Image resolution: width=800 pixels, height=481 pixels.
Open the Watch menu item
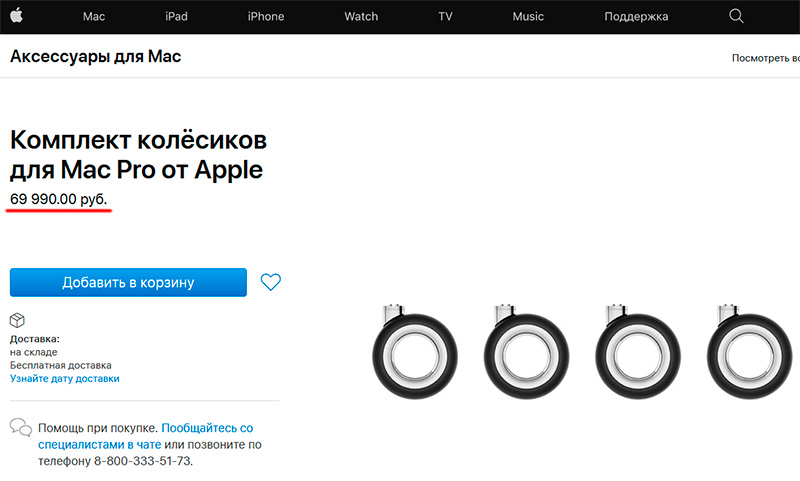point(361,17)
